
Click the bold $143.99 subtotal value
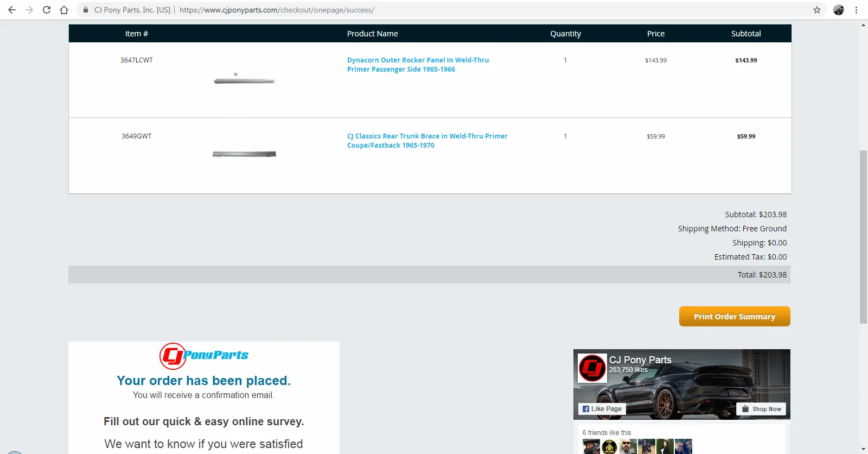tap(746, 60)
